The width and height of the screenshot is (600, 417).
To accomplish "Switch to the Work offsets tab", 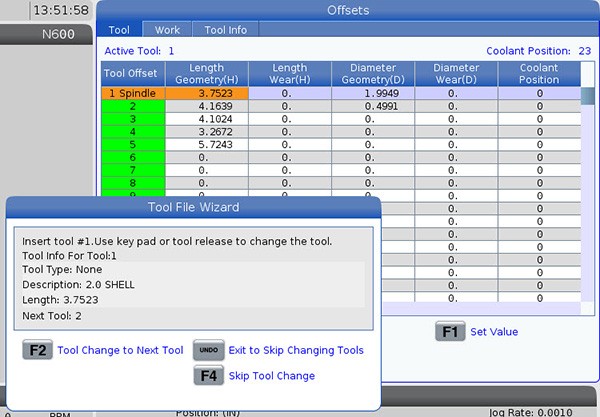I will click(167, 30).
